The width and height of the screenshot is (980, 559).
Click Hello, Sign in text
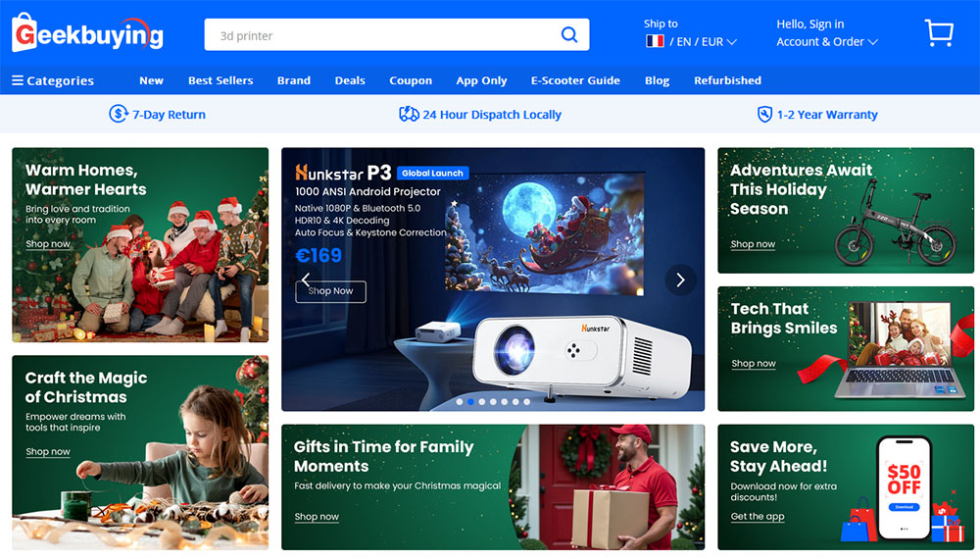tap(810, 24)
